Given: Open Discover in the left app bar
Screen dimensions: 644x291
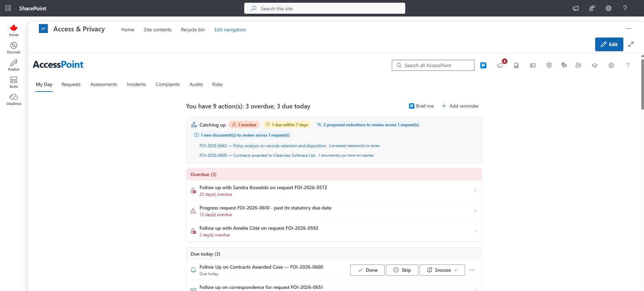Looking at the screenshot, I should (x=14, y=48).
